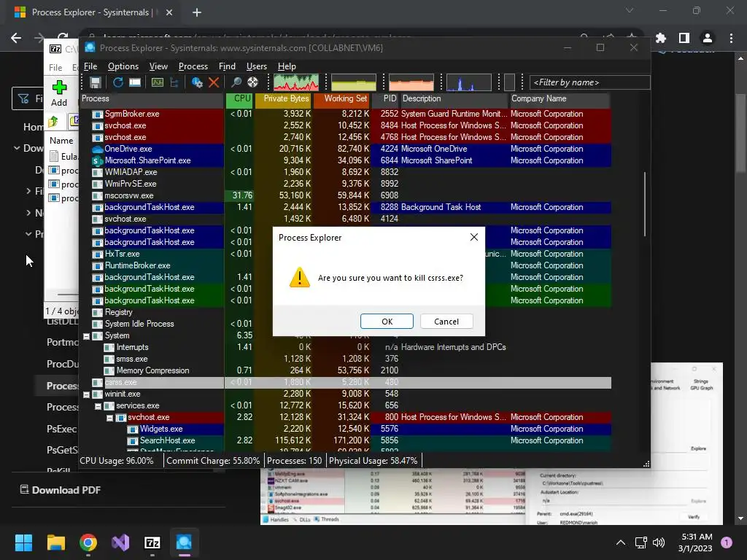Open process Properties gear icon
Image resolution: width=747 pixels, height=560 pixels.
pyautogui.click(x=197, y=82)
